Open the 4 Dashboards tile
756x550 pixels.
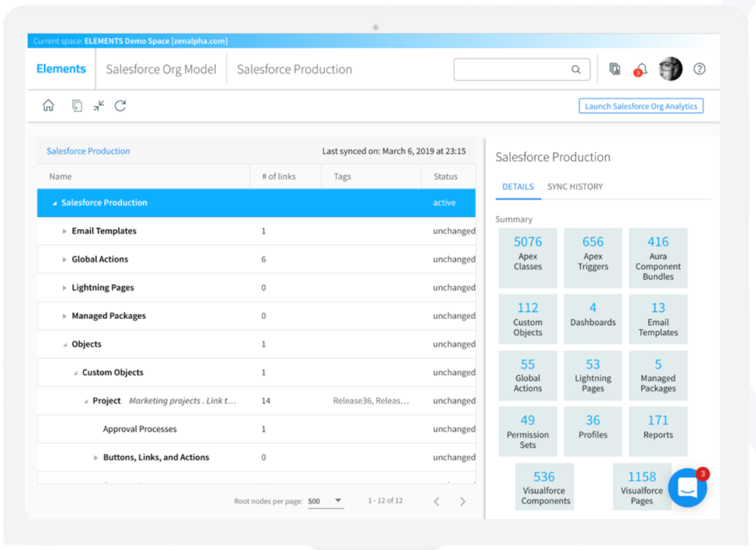pyautogui.click(x=593, y=319)
